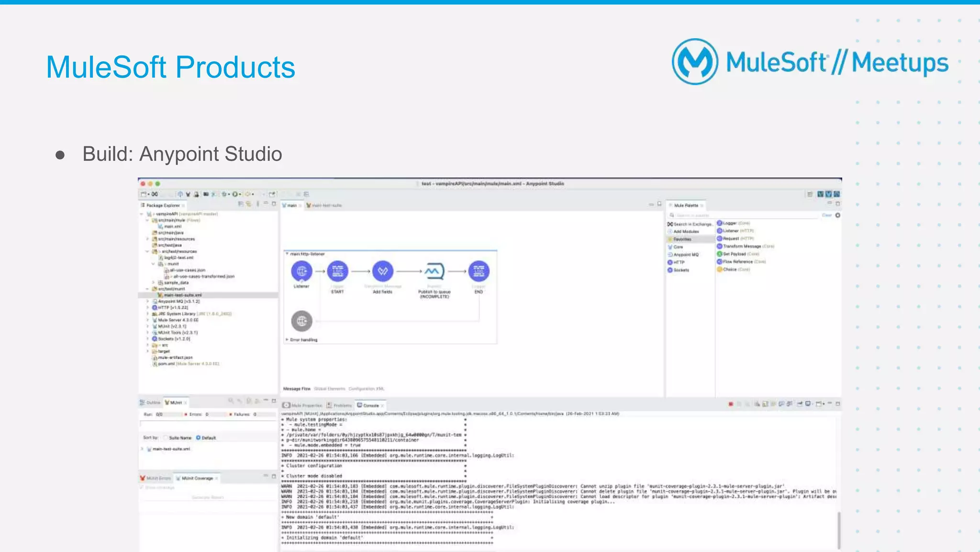The height and width of the screenshot is (552, 980).
Task: Select the 'Default' sort radio button
Action: [199, 438]
